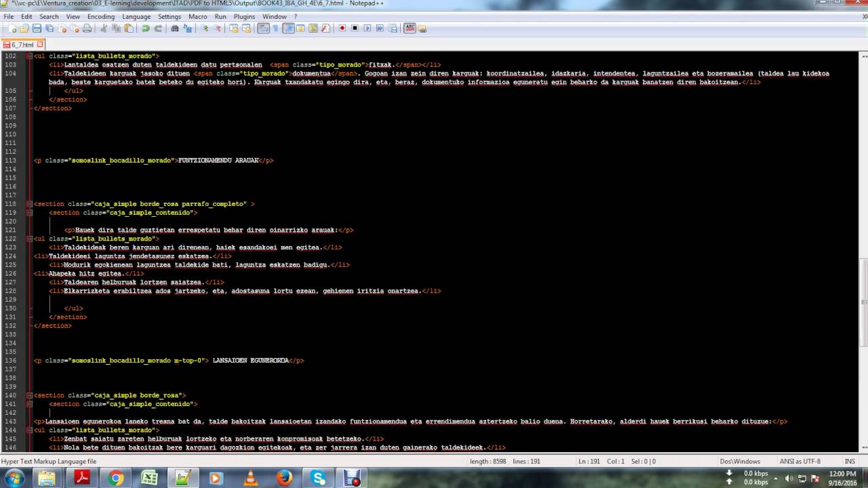Open Find with the binoculars icon

(174, 28)
